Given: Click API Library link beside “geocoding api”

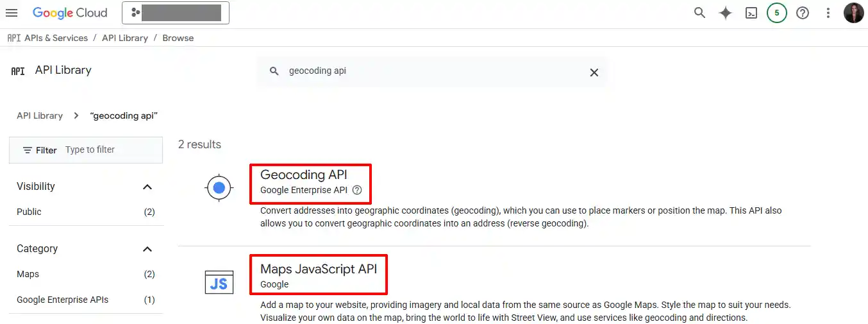Looking at the screenshot, I should [x=40, y=115].
